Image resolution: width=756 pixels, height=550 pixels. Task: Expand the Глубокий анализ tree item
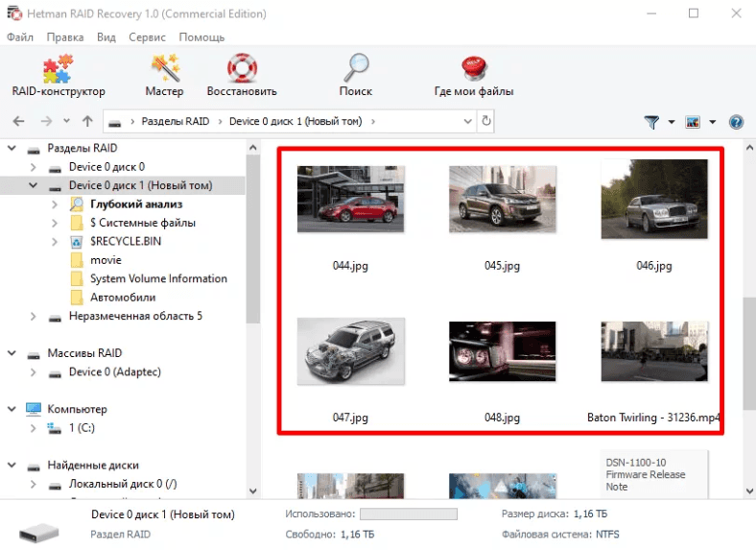click(x=56, y=204)
